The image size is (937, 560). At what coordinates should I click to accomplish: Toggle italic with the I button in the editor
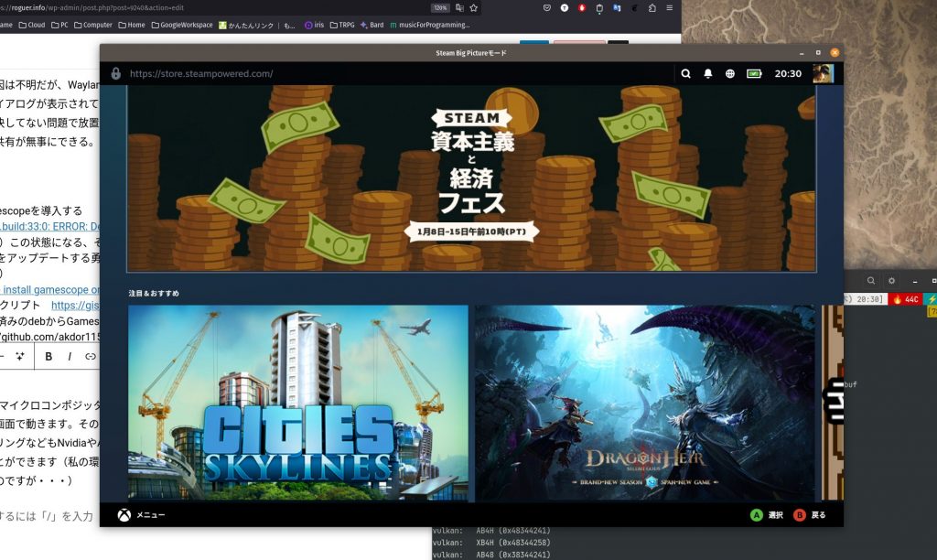point(70,357)
